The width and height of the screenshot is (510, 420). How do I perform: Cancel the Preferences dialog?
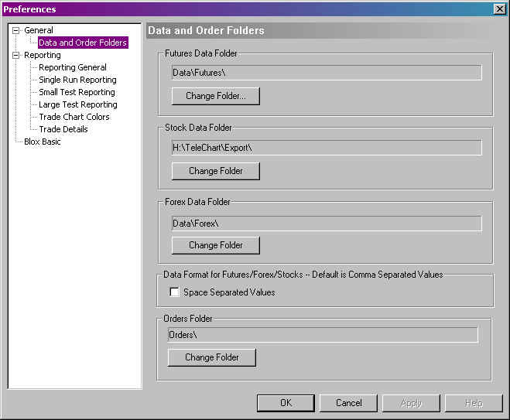(348, 403)
